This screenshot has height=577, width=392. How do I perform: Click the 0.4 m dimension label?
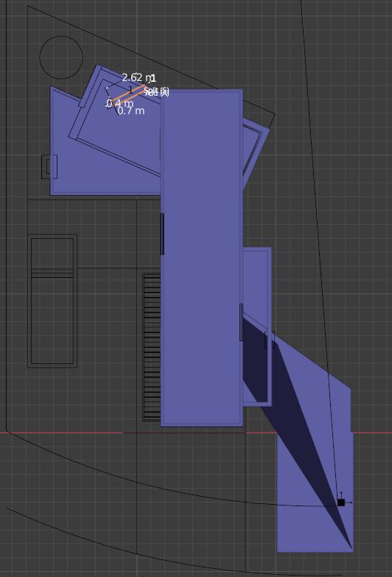[119, 103]
